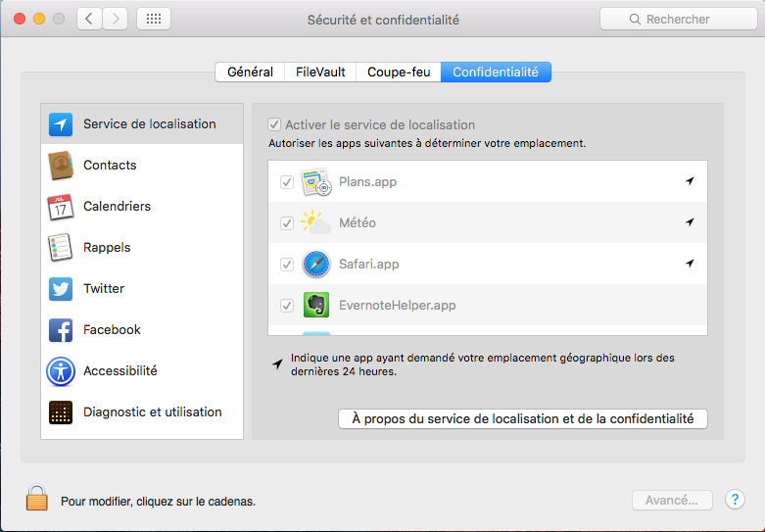Click À propos du service de localisation button
This screenshot has height=532, width=765.
click(x=522, y=418)
